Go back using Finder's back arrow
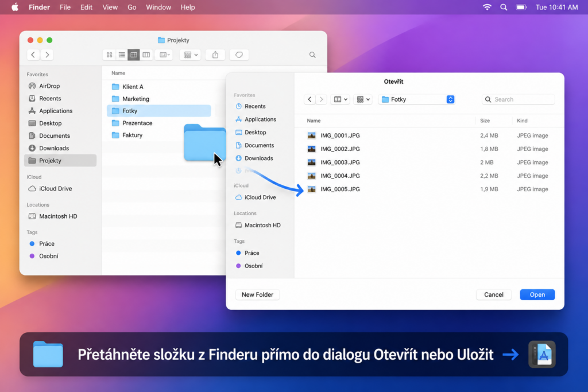This screenshot has width=588, height=392. (x=33, y=55)
